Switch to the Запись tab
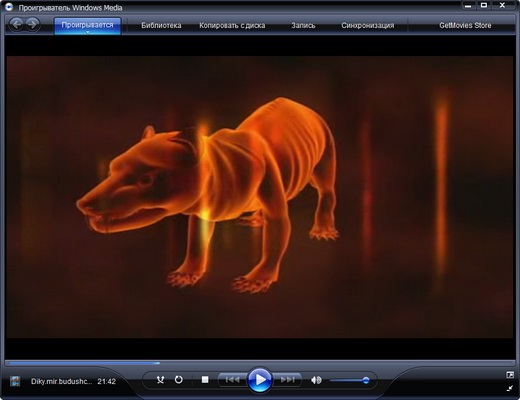The height and width of the screenshot is (400, 520). point(303,25)
